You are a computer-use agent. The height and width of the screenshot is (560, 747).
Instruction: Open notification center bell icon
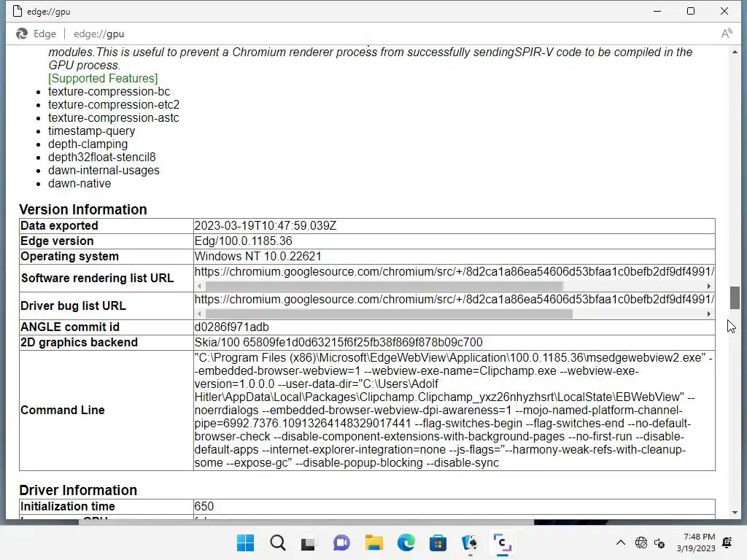pyautogui.click(x=727, y=542)
